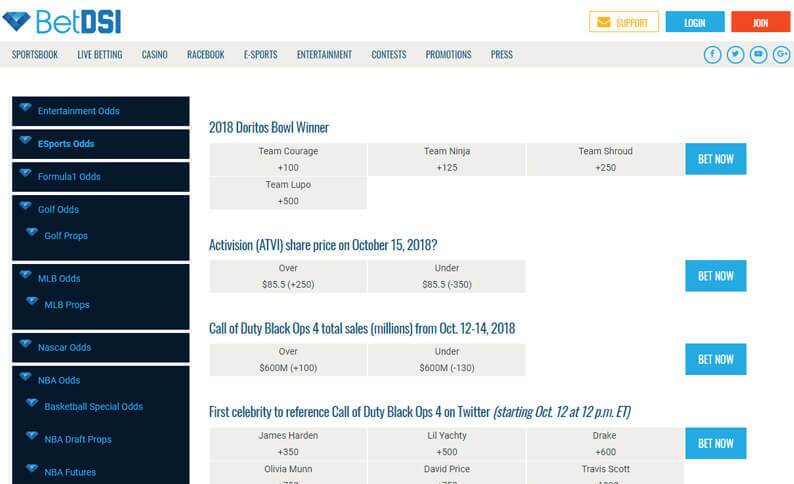Click diamond icon beside Golf Props
The height and width of the screenshot is (484, 794).
(x=32, y=232)
